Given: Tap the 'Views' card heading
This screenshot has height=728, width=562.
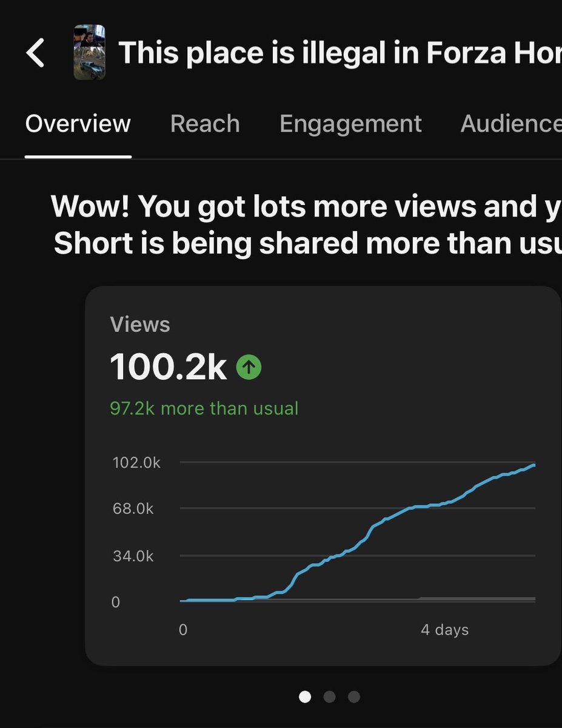Looking at the screenshot, I should 140,325.
